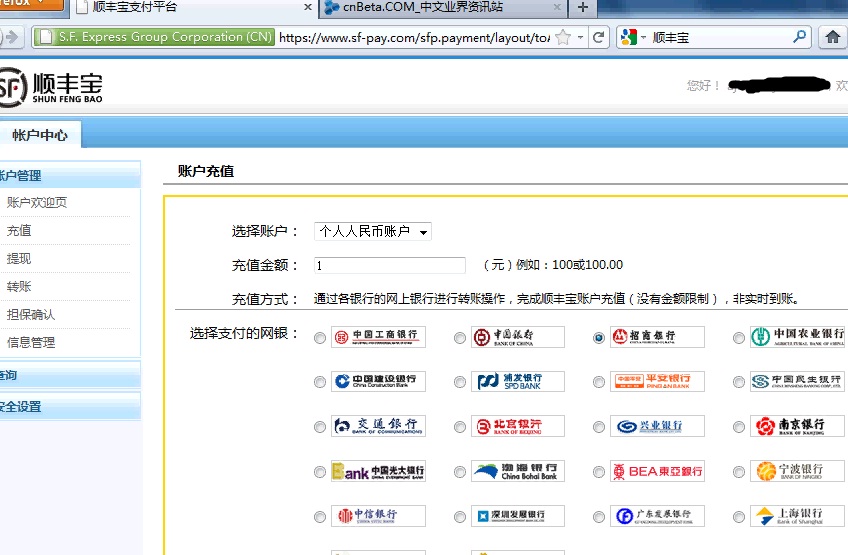Click the 北京银行 logo
This screenshot has height=555, width=848.
[518, 426]
